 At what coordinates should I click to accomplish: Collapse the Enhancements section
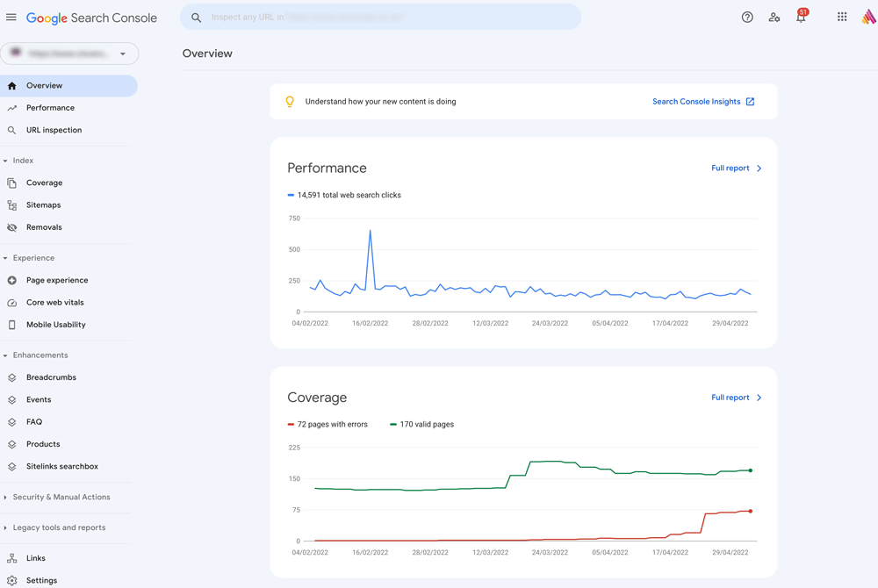coord(5,355)
